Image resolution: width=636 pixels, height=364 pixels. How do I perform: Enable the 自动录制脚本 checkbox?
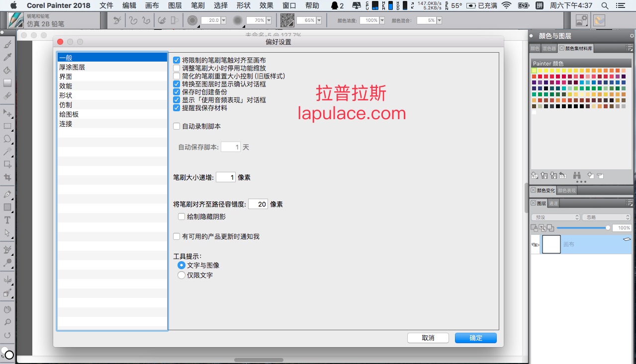click(x=177, y=126)
